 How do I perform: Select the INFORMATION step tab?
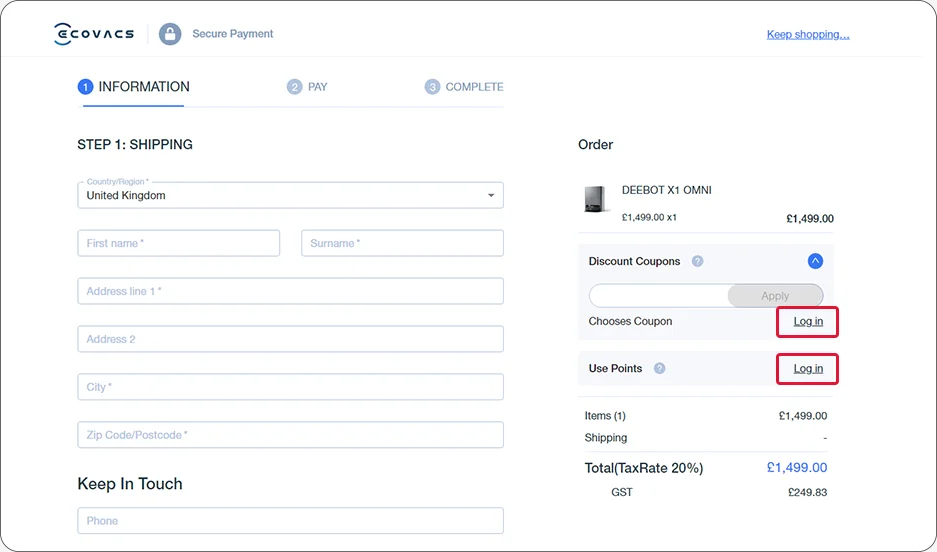coord(134,87)
